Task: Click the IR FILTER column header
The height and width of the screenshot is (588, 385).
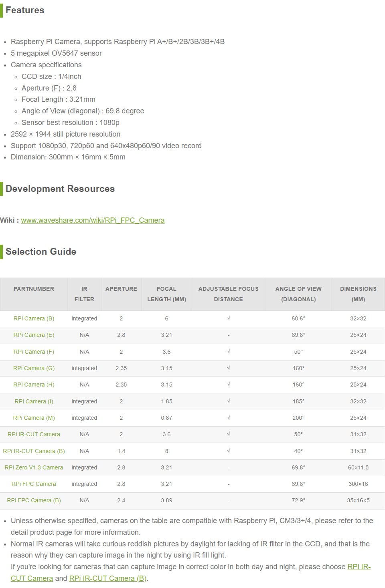Action: [84, 294]
